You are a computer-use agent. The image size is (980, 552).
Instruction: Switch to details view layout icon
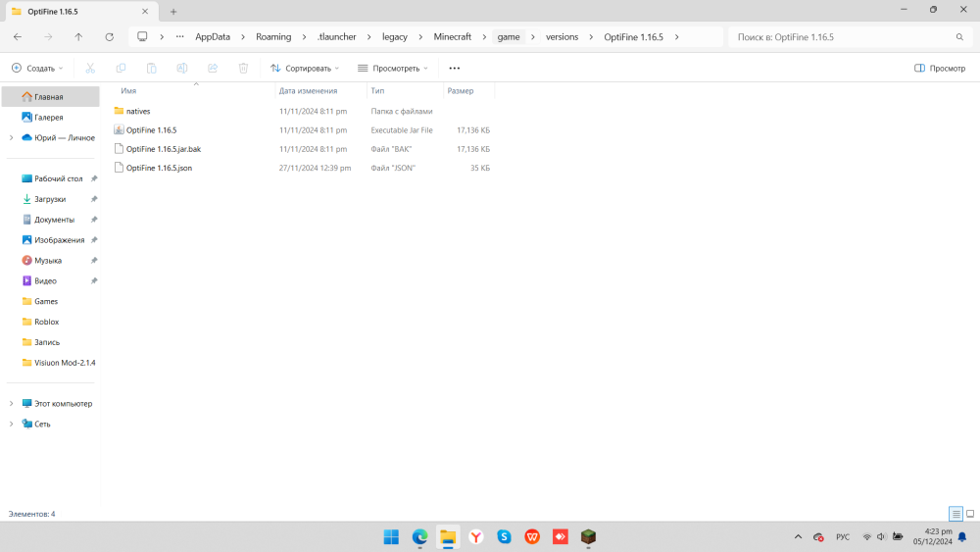955,514
